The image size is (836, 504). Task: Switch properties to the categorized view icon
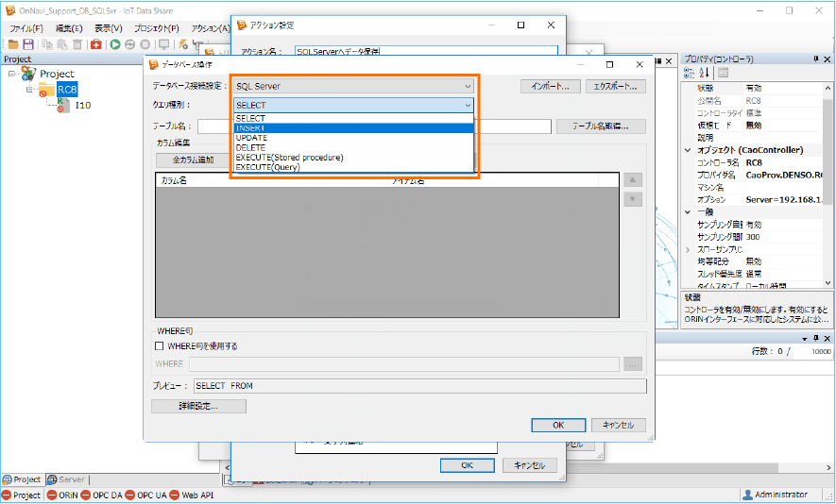point(689,73)
